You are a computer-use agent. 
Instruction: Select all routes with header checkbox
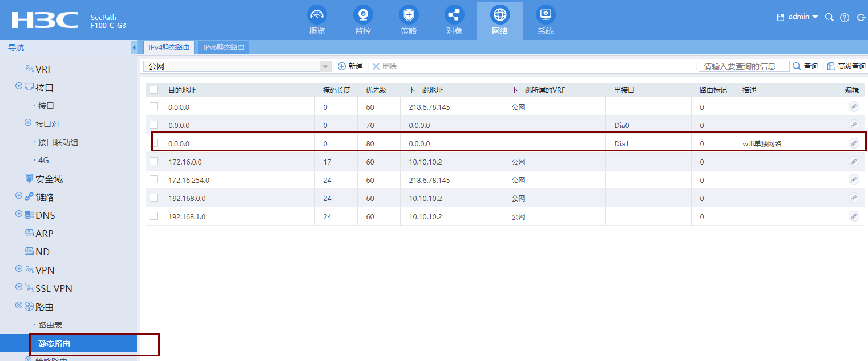click(x=154, y=89)
